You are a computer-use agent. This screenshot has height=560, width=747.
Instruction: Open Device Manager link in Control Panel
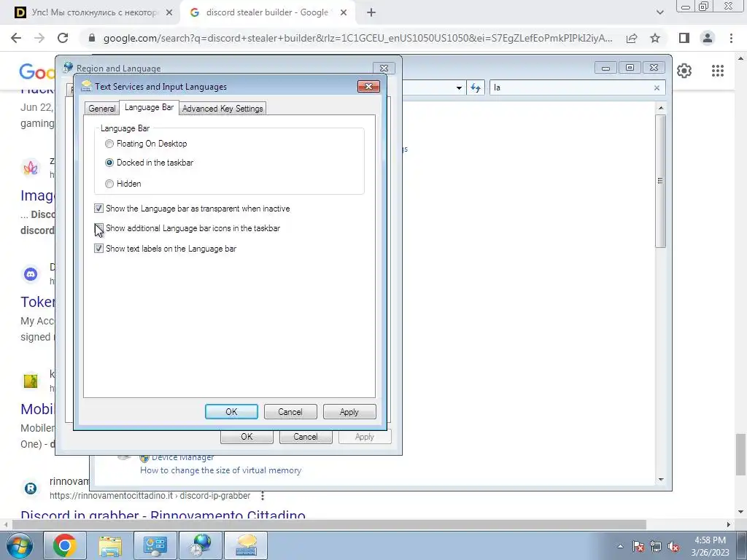pos(182,458)
